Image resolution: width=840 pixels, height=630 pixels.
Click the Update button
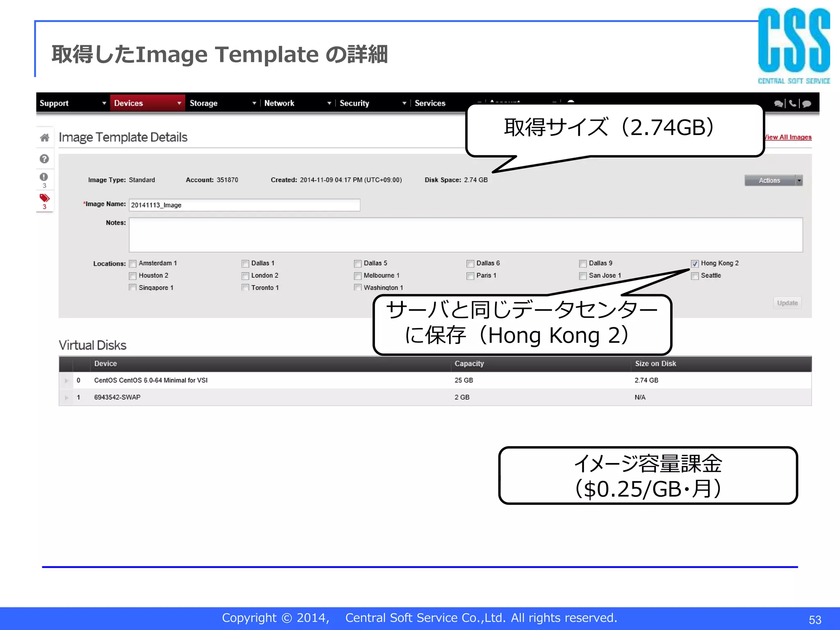(x=787, y=303)
